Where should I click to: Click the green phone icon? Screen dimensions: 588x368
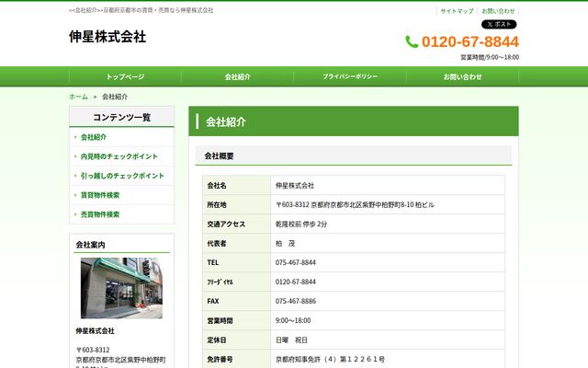click(412, 41)
